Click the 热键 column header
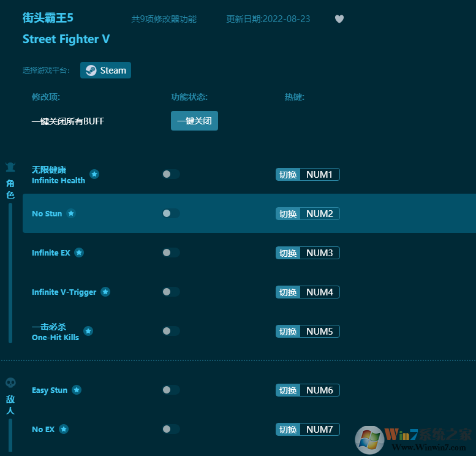The height and width of the screenshot is (456, 476). point(295,97)
